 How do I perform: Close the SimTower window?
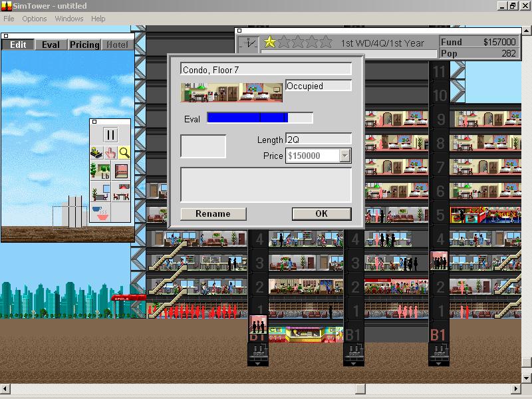[525, 6]
